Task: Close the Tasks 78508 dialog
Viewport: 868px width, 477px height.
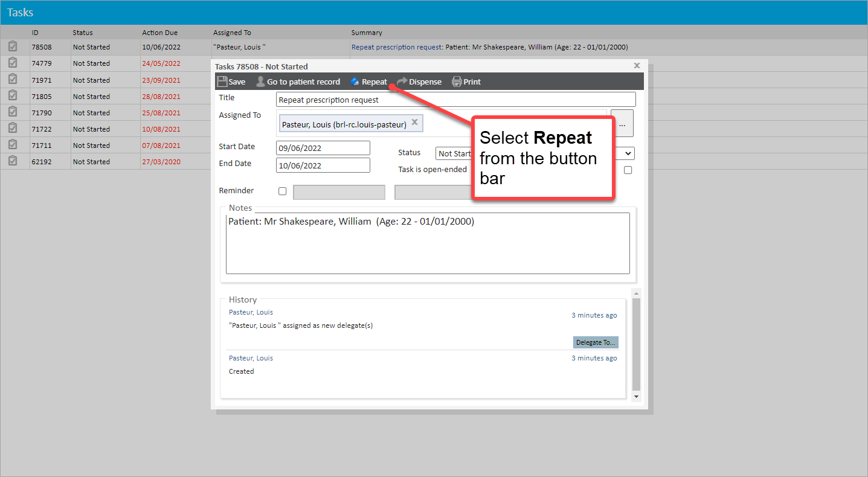Action: click(x=637, y=65)
